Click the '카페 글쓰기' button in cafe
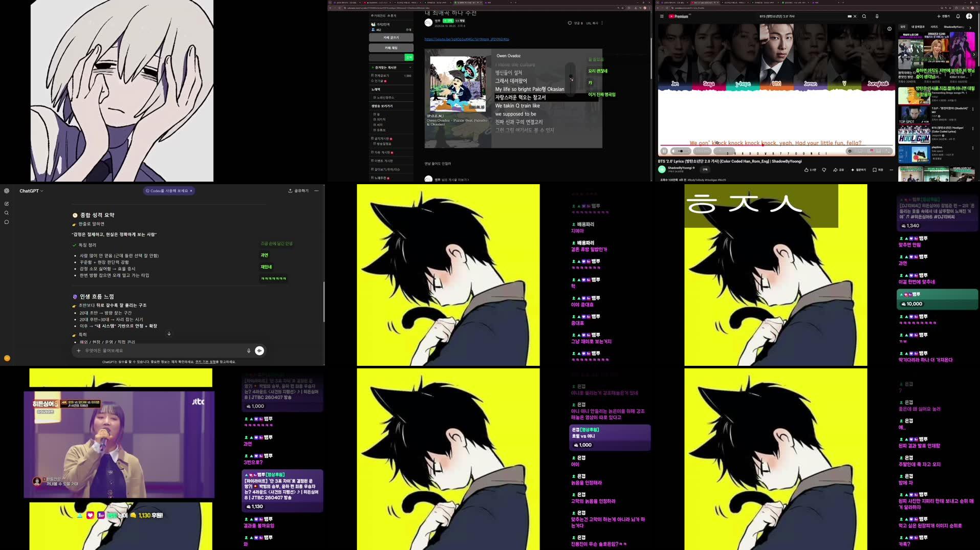The image size is (980, 550). 391,37
